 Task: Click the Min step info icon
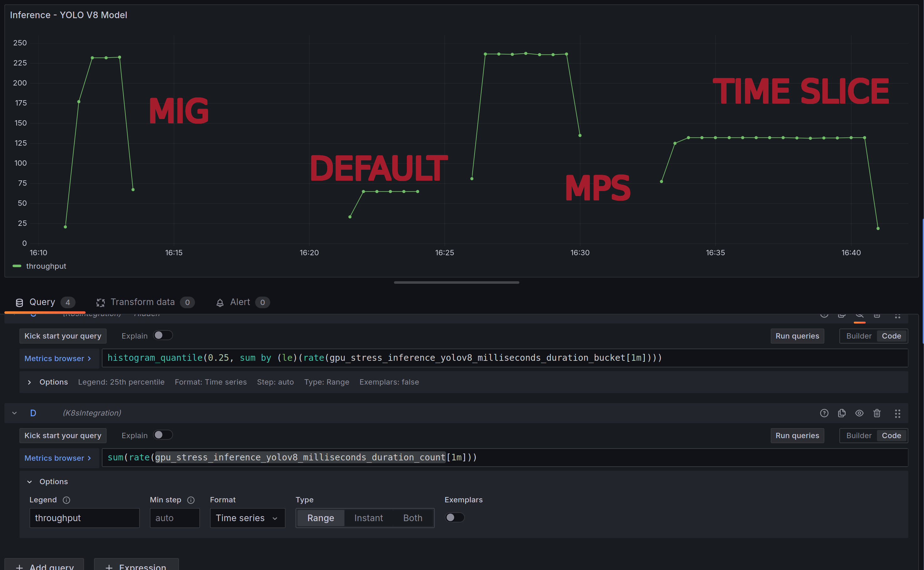click(191, 500)
